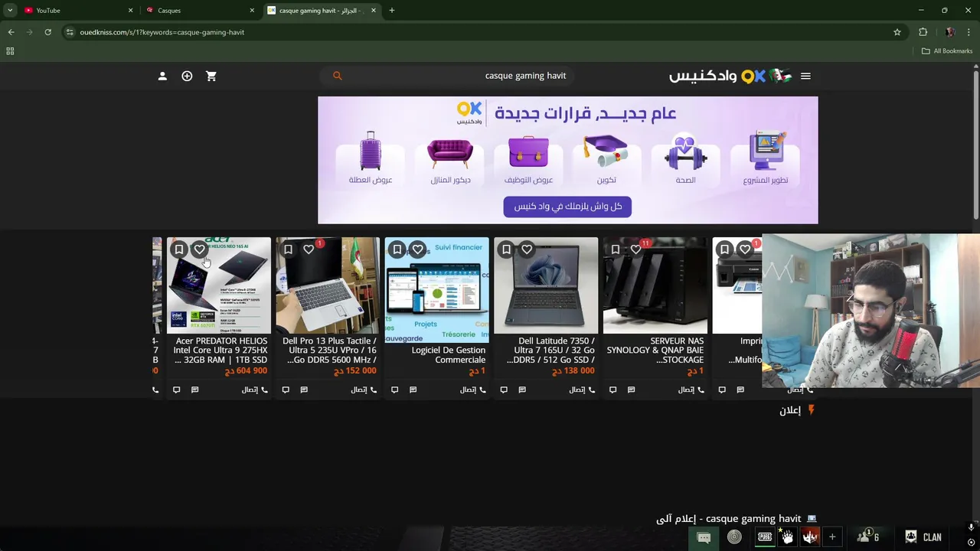The image size is (980, 551).
Task: Open message icon on Dell Pro 13 ad
Action: 304,390
